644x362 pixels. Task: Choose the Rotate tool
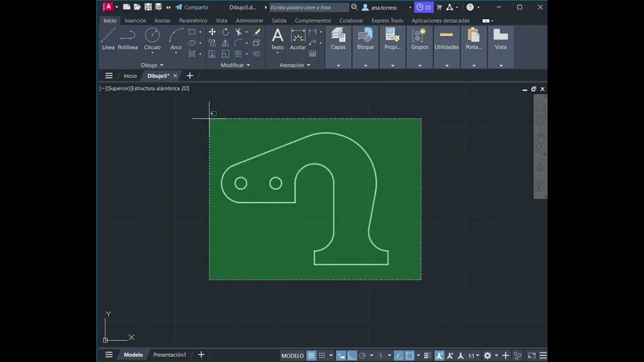(225, 32)
